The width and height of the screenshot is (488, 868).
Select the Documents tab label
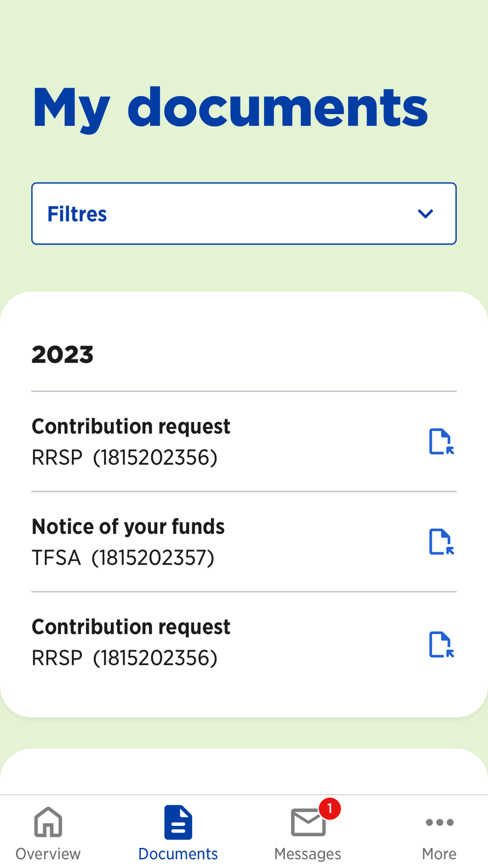coord(178,853)
